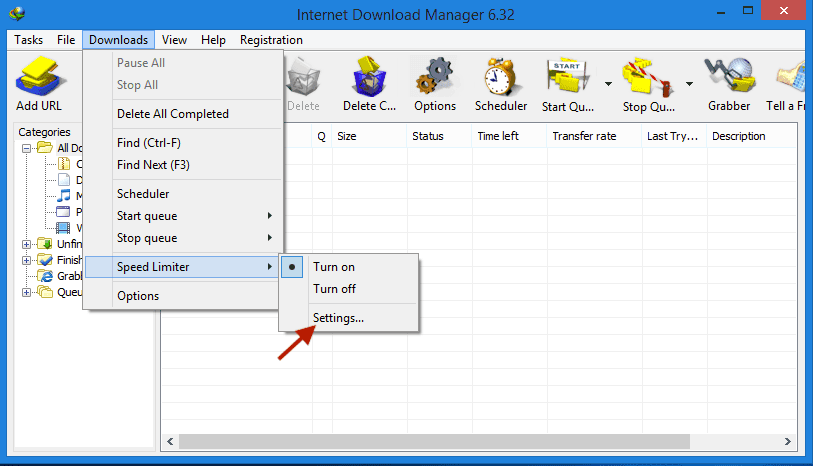Viewport: 813px width, 466px height.
Task: Click the Add URL toolbar icon
Action: (x=40, y=78)
